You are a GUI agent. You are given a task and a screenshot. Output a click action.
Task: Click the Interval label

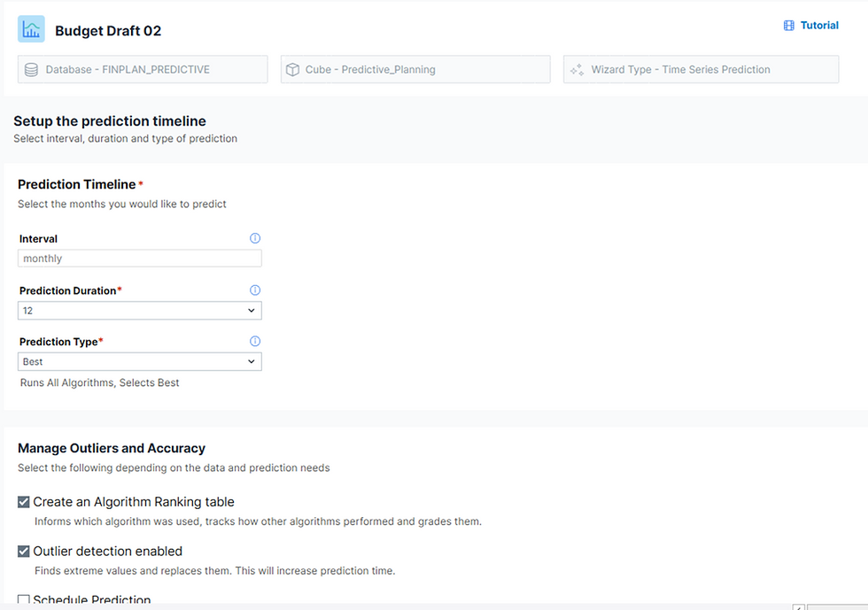pyautogui.click(x=38, y=239)
